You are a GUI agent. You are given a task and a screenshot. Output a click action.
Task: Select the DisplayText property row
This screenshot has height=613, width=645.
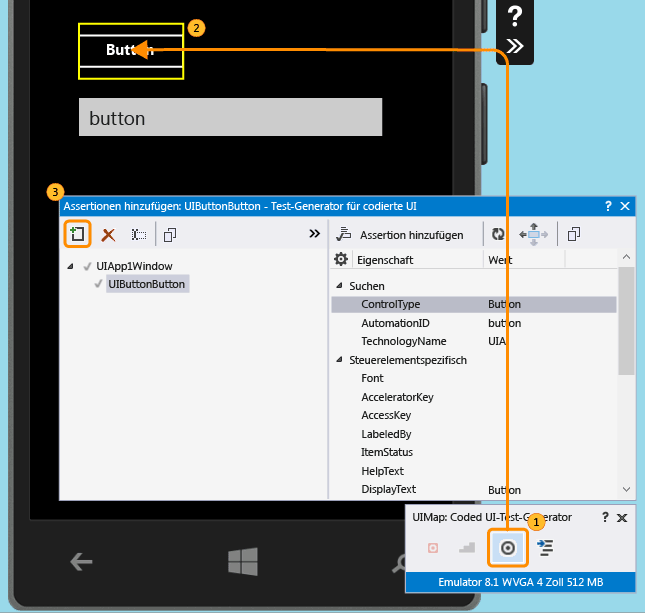tap(474, 489)
